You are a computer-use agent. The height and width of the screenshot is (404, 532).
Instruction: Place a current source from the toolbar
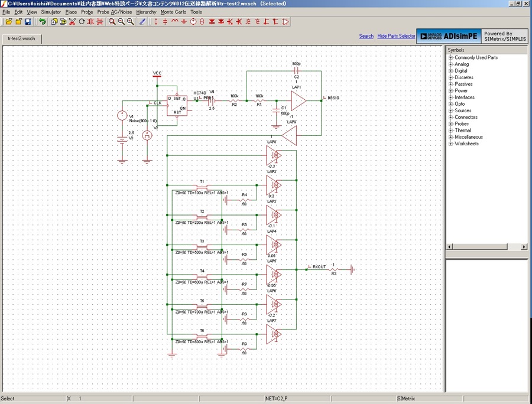(x=202, y=22)
